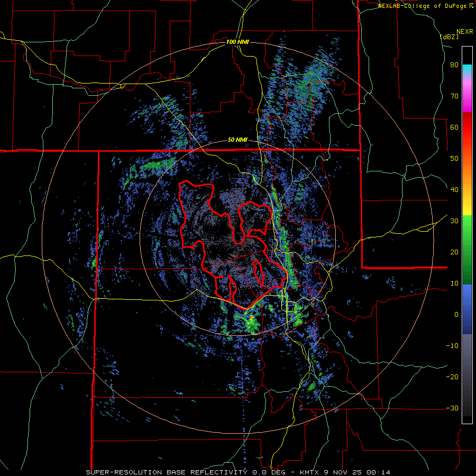Click the yellow-orange high reflectivity echo core
The width and height of the screenshot is (476, 476).
(x=251, y=317)
